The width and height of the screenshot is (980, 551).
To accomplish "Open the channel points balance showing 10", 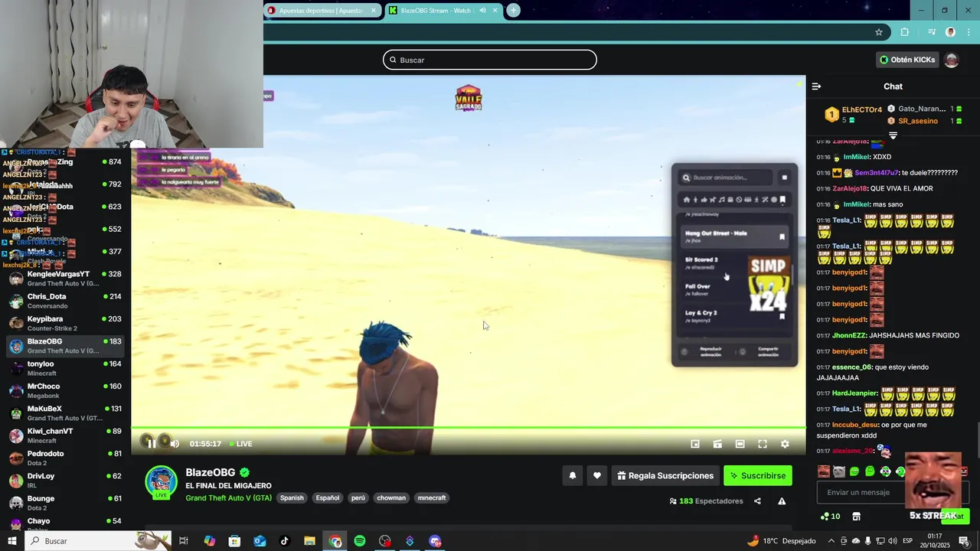I will point(830,517).
